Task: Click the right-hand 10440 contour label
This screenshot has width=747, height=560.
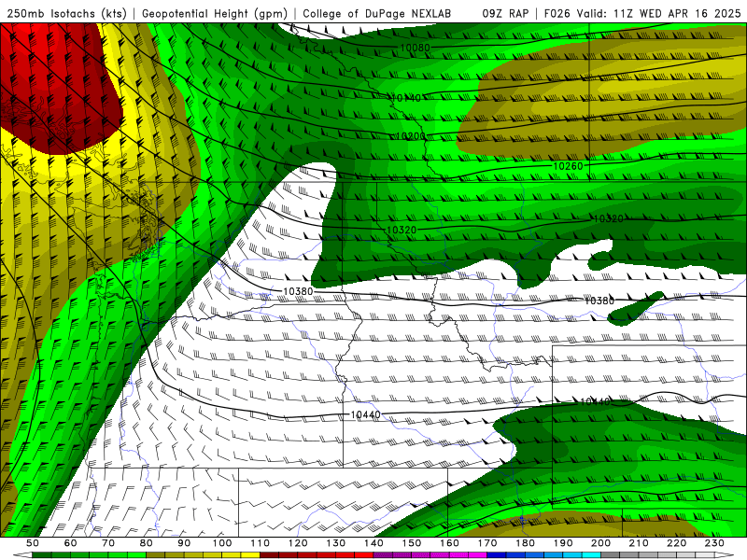Action: (x=595, y=402)
